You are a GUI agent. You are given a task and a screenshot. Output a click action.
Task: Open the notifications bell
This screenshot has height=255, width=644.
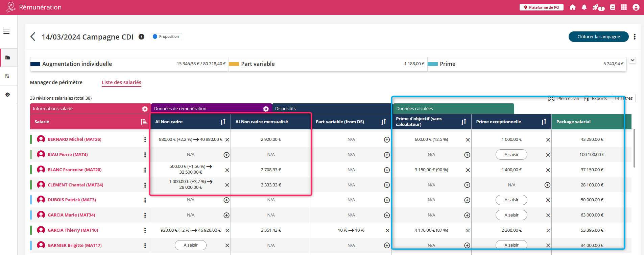[584, 7]
